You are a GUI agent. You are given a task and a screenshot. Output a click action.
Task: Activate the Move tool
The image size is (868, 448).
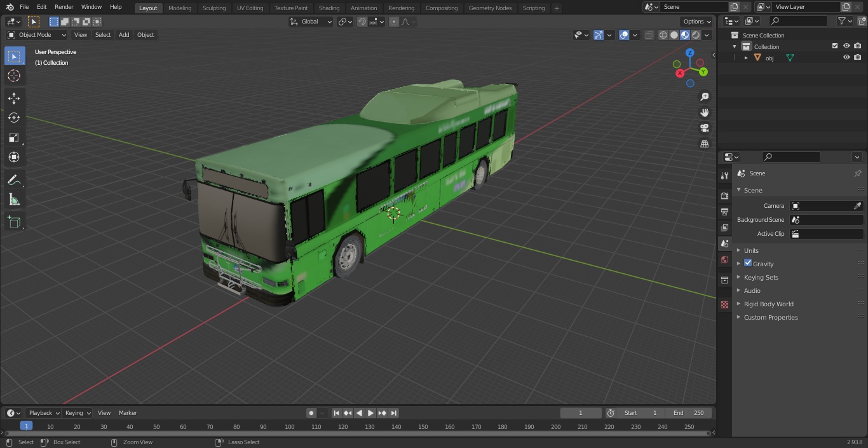(14, 98)
